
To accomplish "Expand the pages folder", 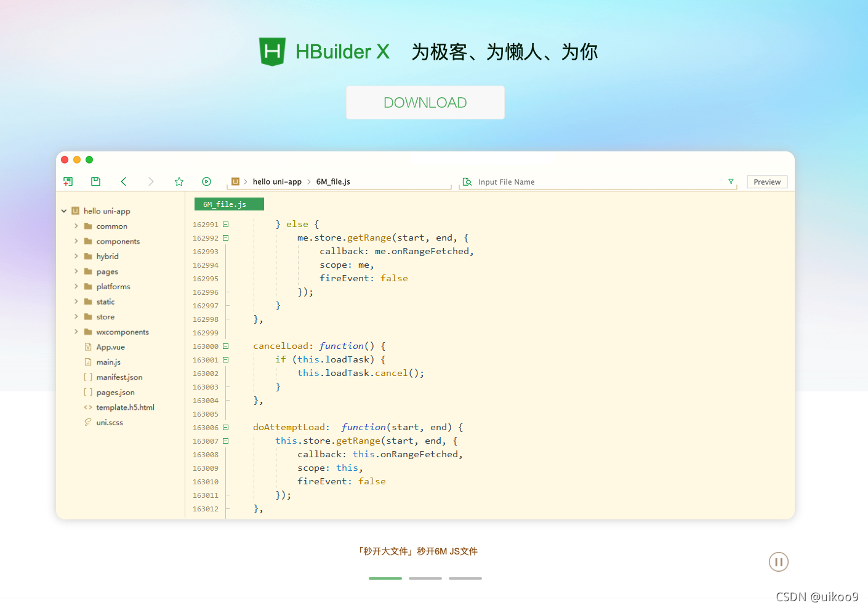I will pos(76,271).
